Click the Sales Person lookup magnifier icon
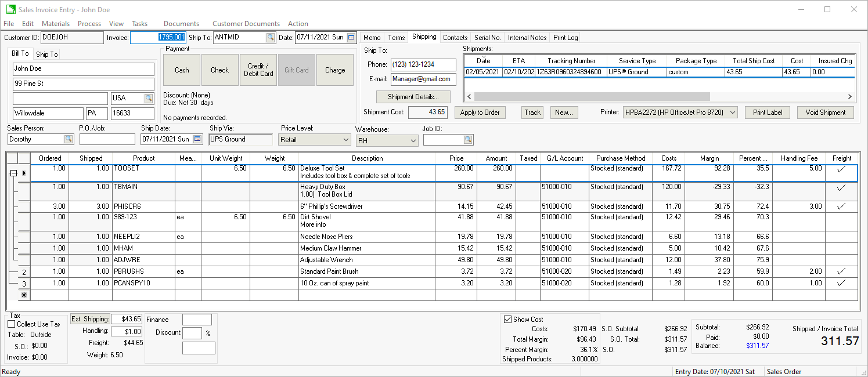 [69, 139]
